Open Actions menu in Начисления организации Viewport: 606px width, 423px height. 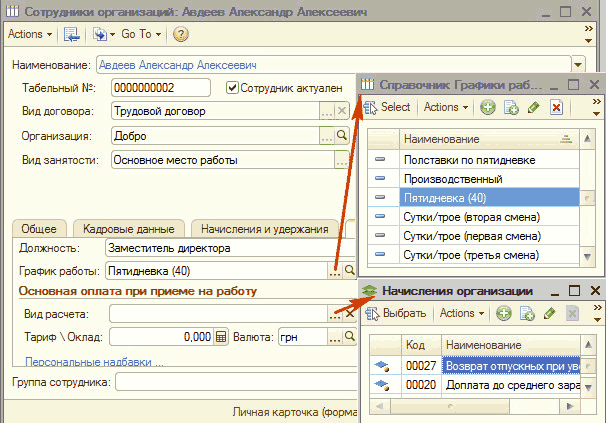click(x=461, y=313)
